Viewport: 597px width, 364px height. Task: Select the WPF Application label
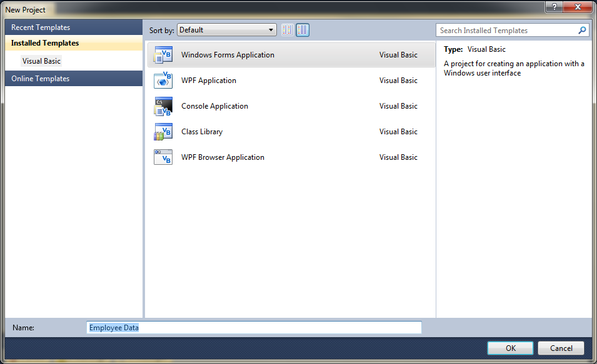click(x=209, y=81)
